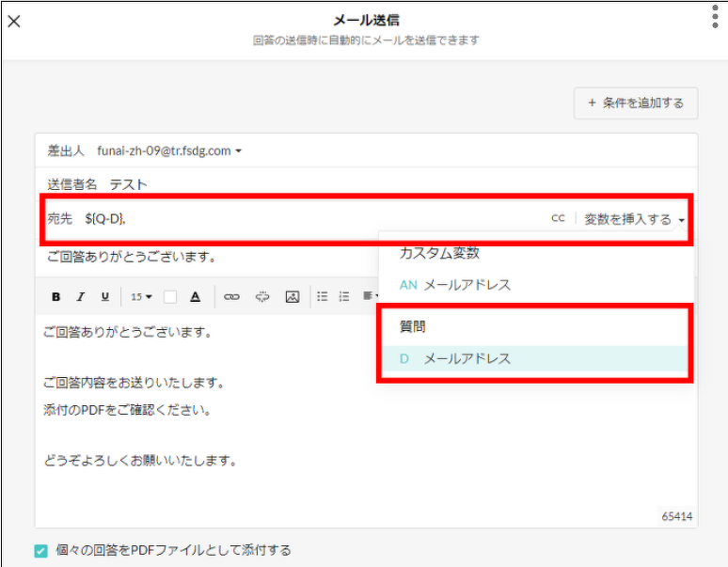Screen dimensions: 728x567
Task: Choose D メールアドレス question variable
Action: [x=455, y=359]
